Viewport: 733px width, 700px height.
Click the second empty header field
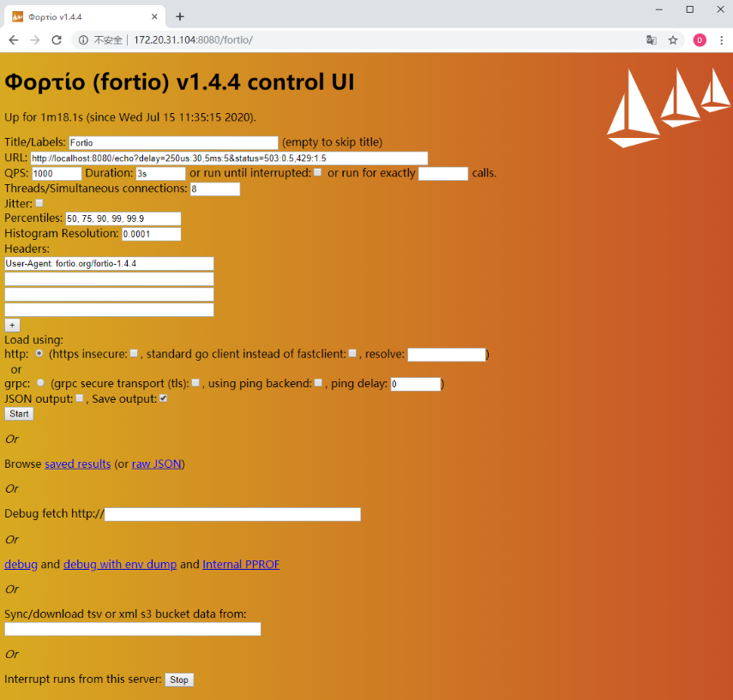tap(109, 279)
